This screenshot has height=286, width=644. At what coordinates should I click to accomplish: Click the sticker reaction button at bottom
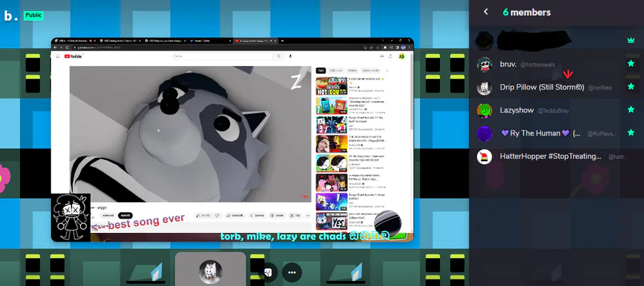point(268,272)
